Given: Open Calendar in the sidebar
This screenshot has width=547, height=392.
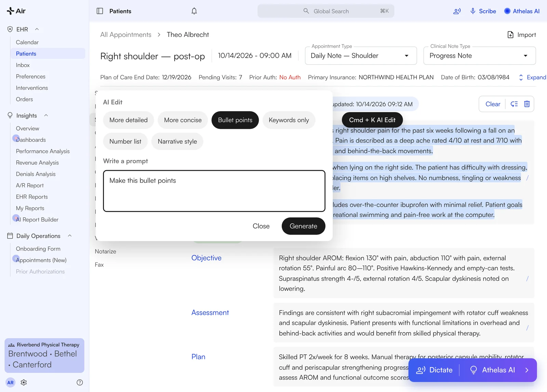Looking at the screenshot, I should pos(27,42).
